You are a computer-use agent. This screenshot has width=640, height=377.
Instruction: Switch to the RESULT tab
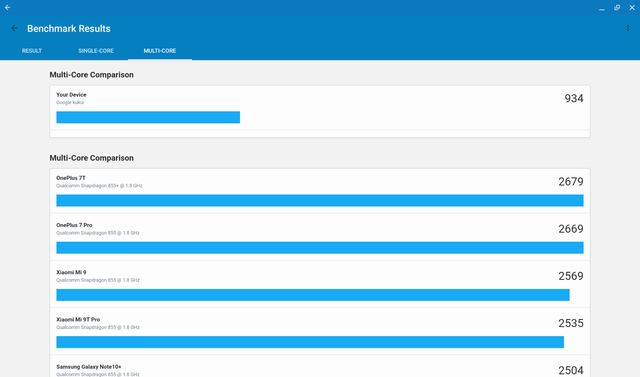tap(32, 51)
